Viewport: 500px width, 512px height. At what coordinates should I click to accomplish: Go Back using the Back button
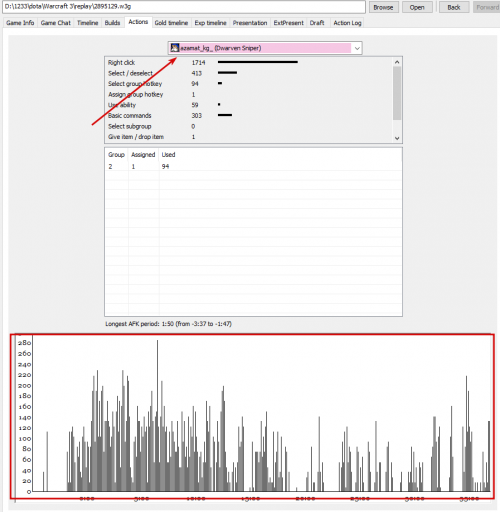(x=454, y=7)
